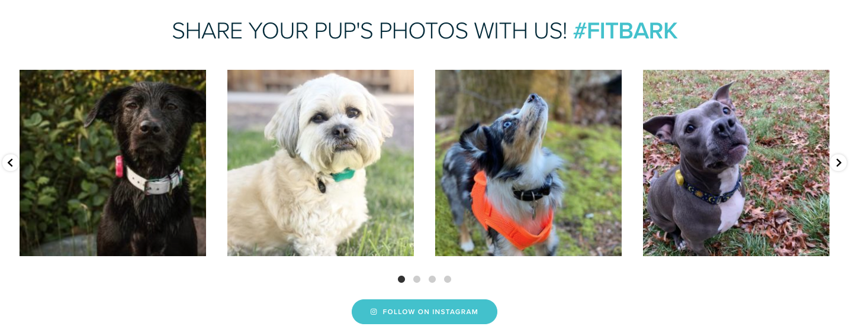Select the first carousel pagination dot
868x336 pixels.
(401, 279)
